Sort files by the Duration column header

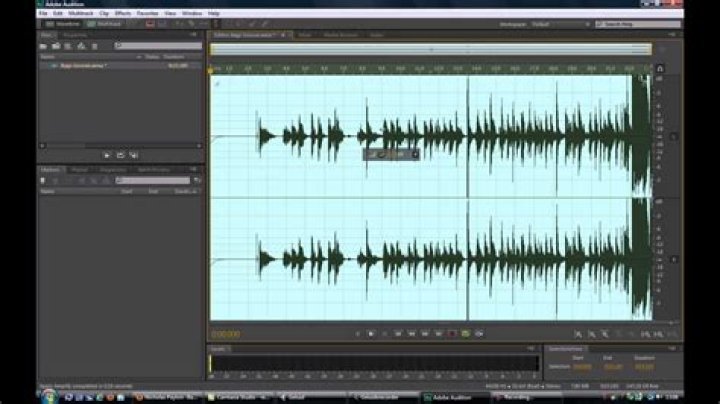click(x=174, y=57)
